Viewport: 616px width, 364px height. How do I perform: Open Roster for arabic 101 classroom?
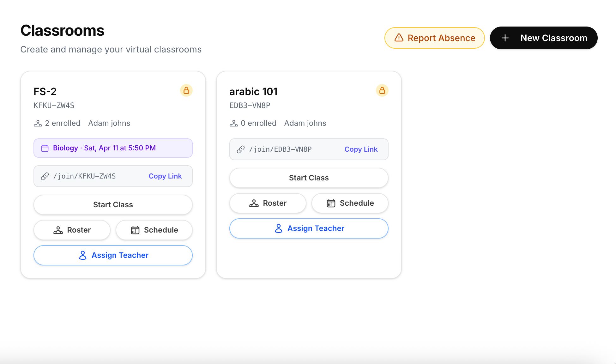pos(268,203)
